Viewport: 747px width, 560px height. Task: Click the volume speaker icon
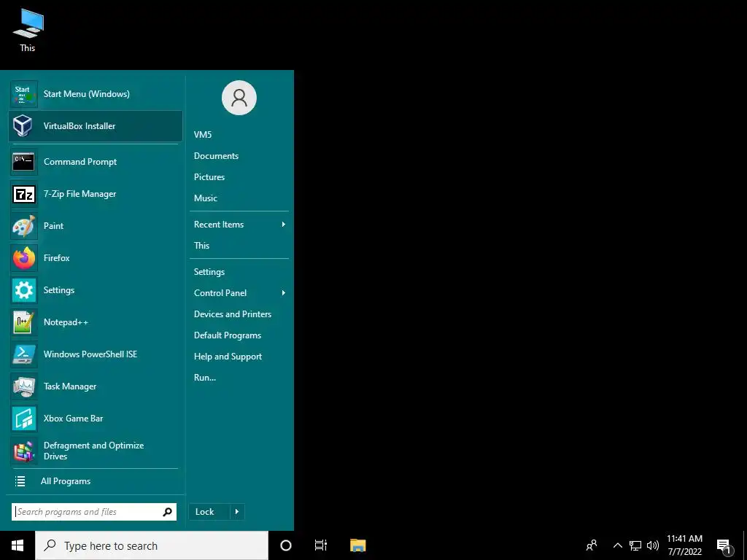tap(653, 545)
